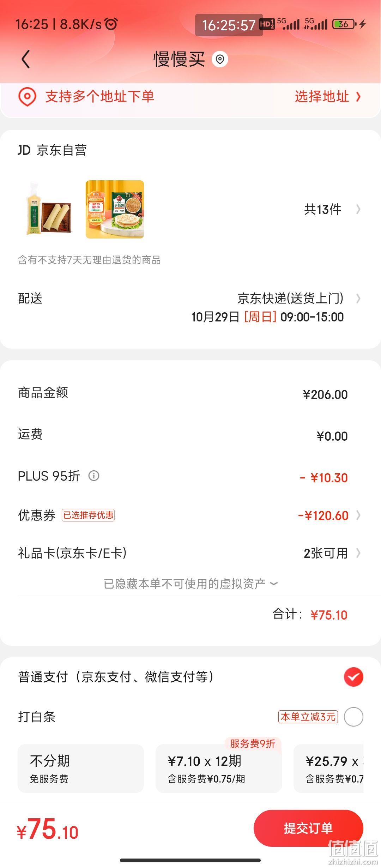Select 打白条 payment radio button
Image resolution: width=381 pixels, height=868 pixels.
tap(353, 717)
